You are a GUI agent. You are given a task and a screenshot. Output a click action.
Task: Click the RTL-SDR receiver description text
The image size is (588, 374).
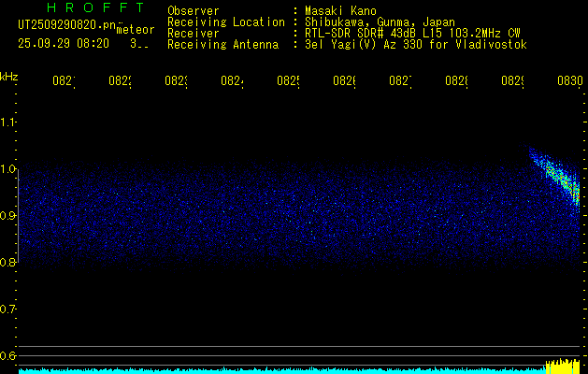(x=410, y=33)
